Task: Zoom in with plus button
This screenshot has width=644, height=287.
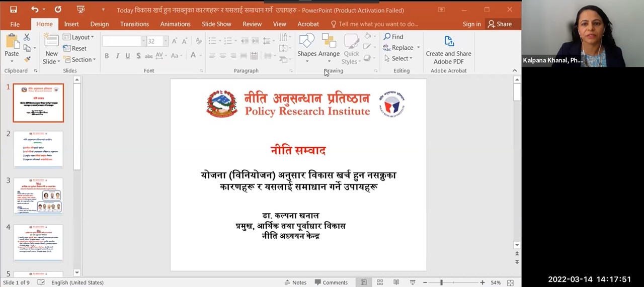Action: 482,282
